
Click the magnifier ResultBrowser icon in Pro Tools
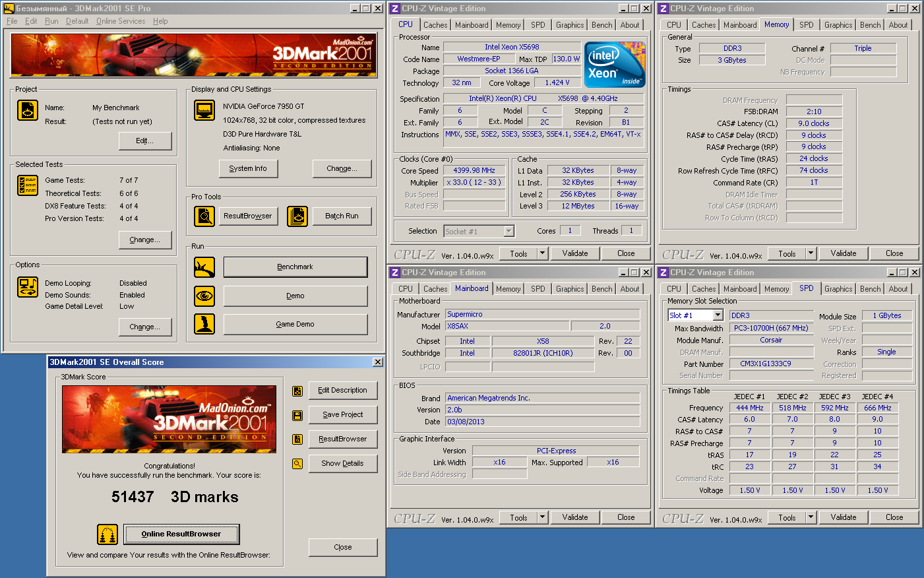click(204, 216)
